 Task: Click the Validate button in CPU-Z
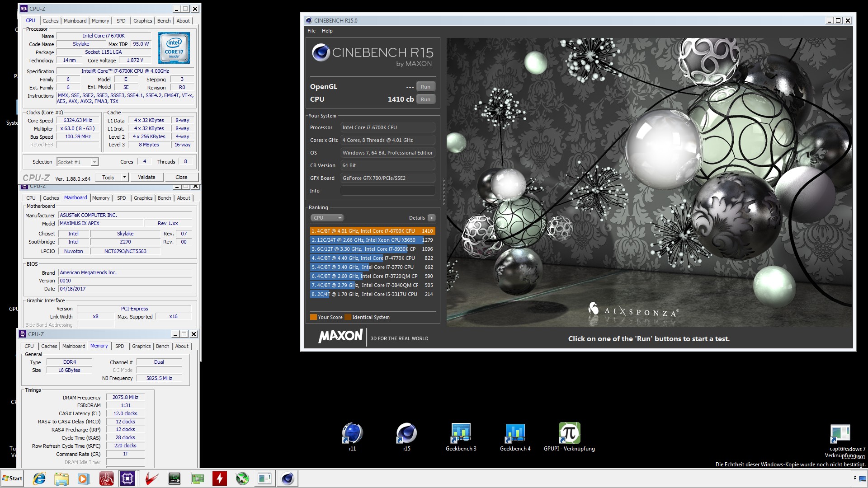[146, 177]
